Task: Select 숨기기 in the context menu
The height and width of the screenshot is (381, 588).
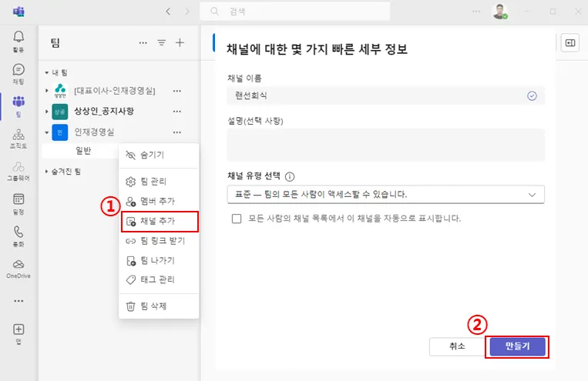Action: (x=159, y=155)
